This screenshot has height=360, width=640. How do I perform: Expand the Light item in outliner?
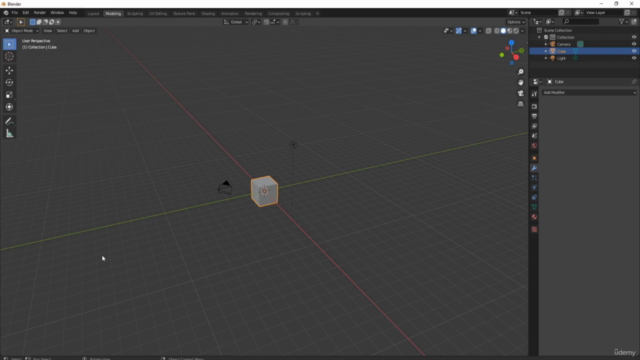(546, 58)
